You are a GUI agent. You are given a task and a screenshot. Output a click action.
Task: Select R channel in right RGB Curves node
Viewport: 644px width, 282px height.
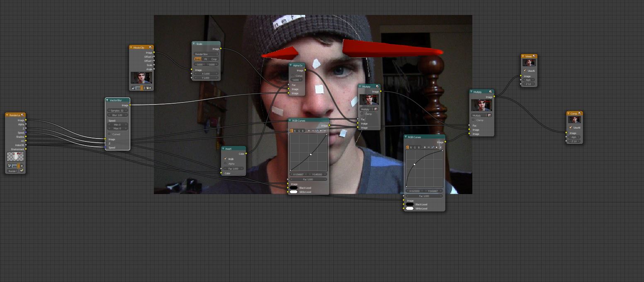tap(411, 147)
